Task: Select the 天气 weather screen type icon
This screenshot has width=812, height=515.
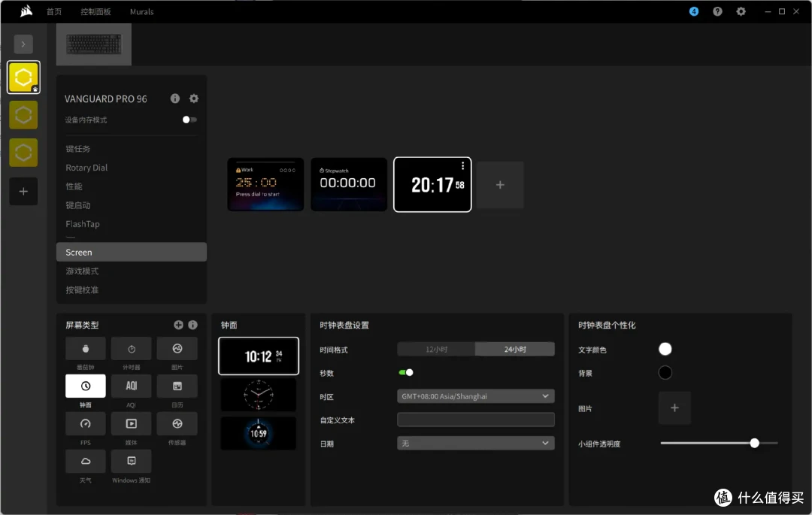Action: (x=86, y=461)
